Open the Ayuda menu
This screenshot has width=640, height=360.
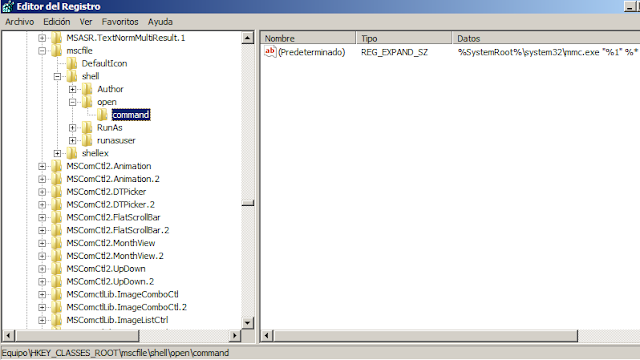coord(160,22)
